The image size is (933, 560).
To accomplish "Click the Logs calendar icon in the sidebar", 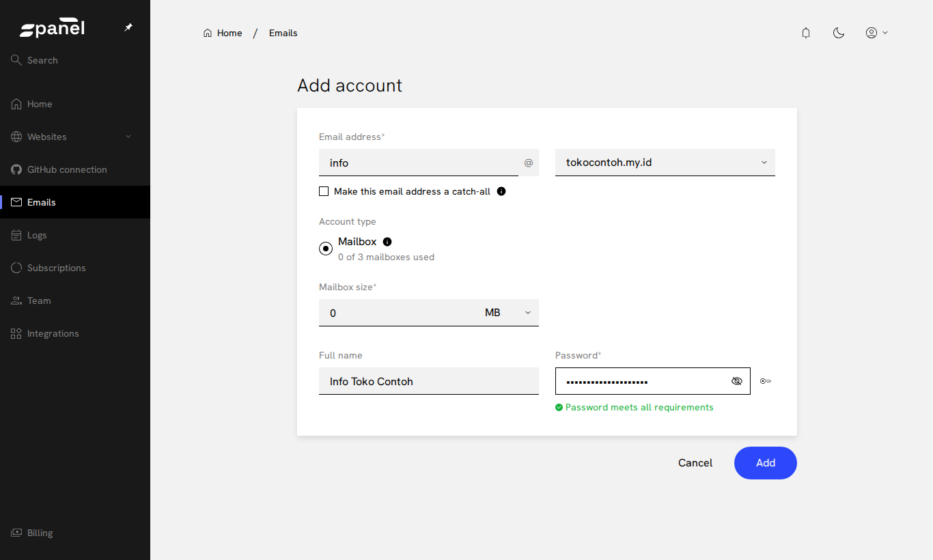I will pos(16,235).
